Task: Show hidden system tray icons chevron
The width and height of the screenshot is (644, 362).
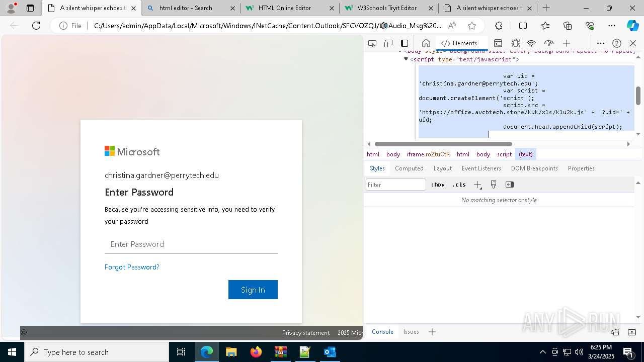Action: [x=542, y=352]
